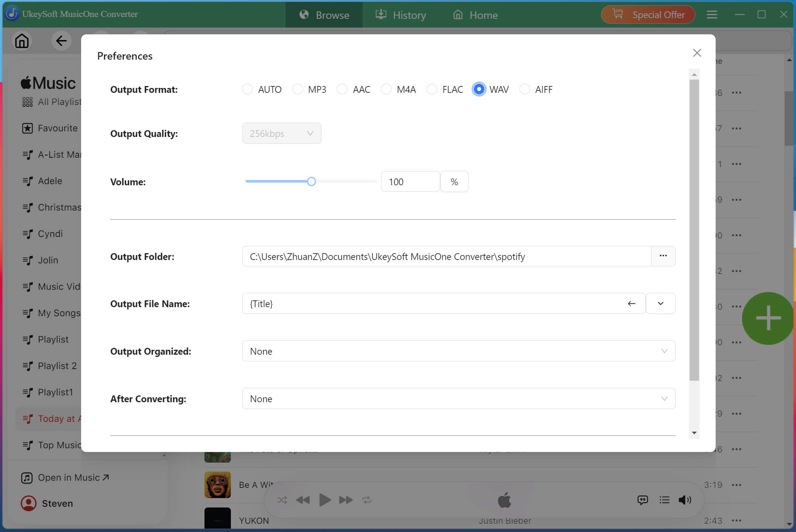The height and width of the screenshot is (532, 796).
Task: Open the hamburger menu in title bar
Action: click(x=712, y=15)
